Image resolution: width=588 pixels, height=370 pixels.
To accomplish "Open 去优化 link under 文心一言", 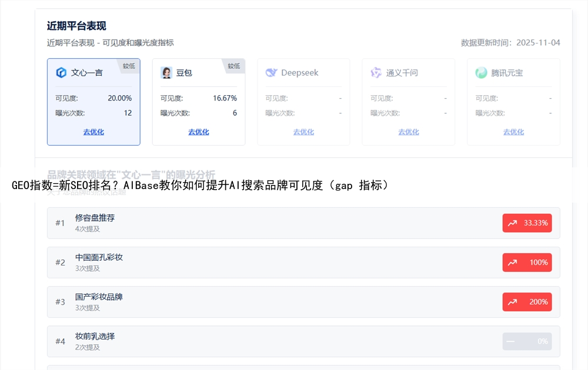I will pyautogui.click(x=93, y=132).
